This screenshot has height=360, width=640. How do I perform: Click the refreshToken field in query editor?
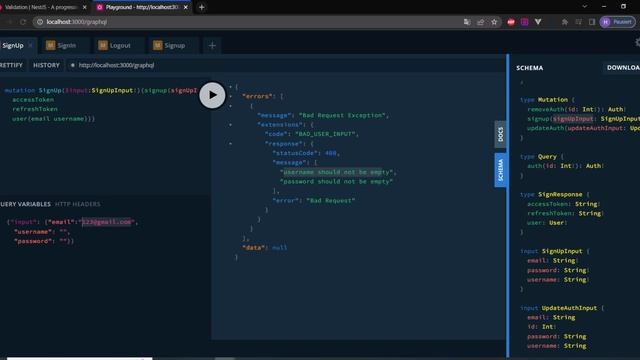[35, 109]
